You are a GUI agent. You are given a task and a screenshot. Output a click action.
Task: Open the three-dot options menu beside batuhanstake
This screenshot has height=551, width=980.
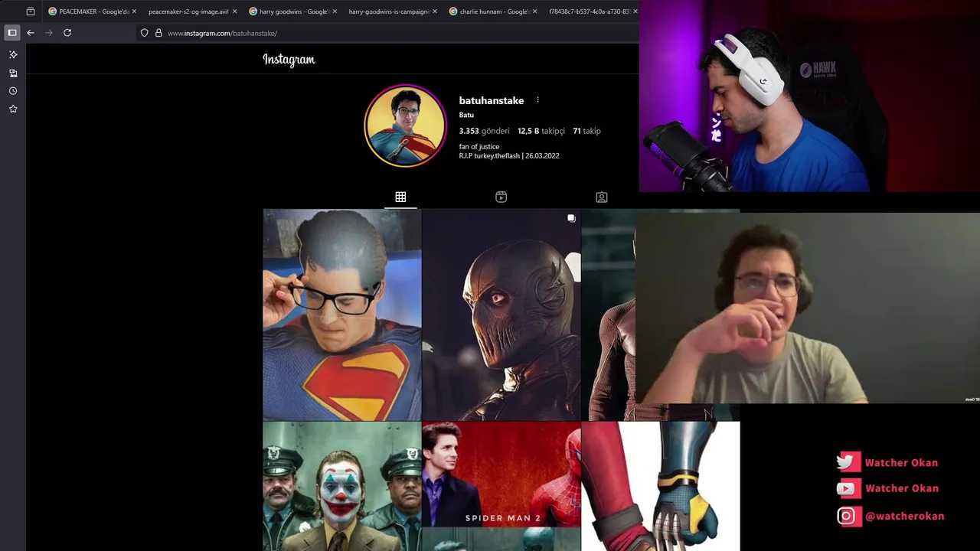(537, 100)
